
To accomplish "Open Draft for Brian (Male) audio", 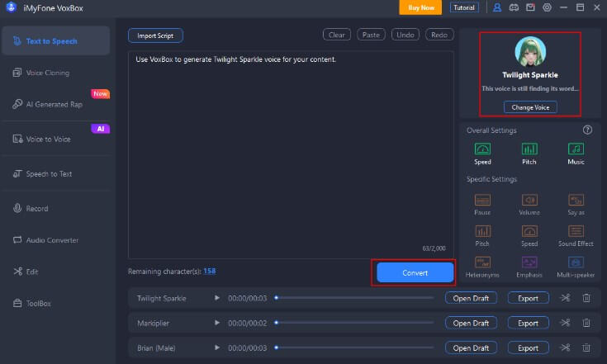I will 471,347.
